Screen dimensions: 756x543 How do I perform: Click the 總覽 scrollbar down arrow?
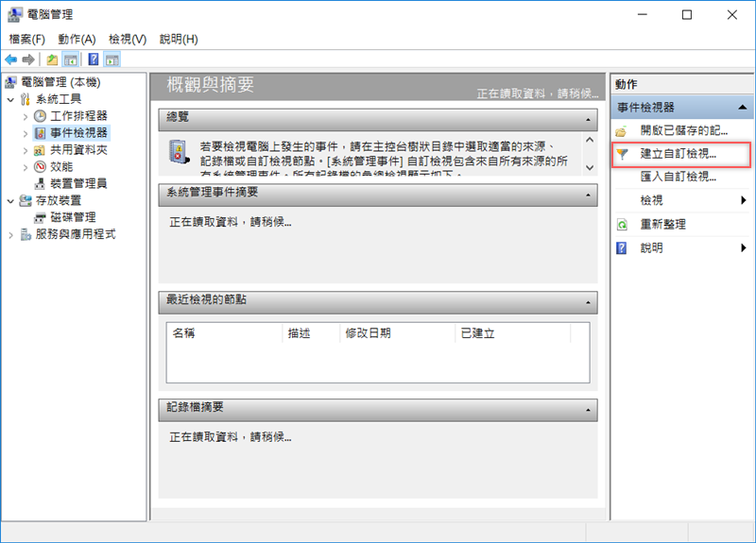coord(590,168)
